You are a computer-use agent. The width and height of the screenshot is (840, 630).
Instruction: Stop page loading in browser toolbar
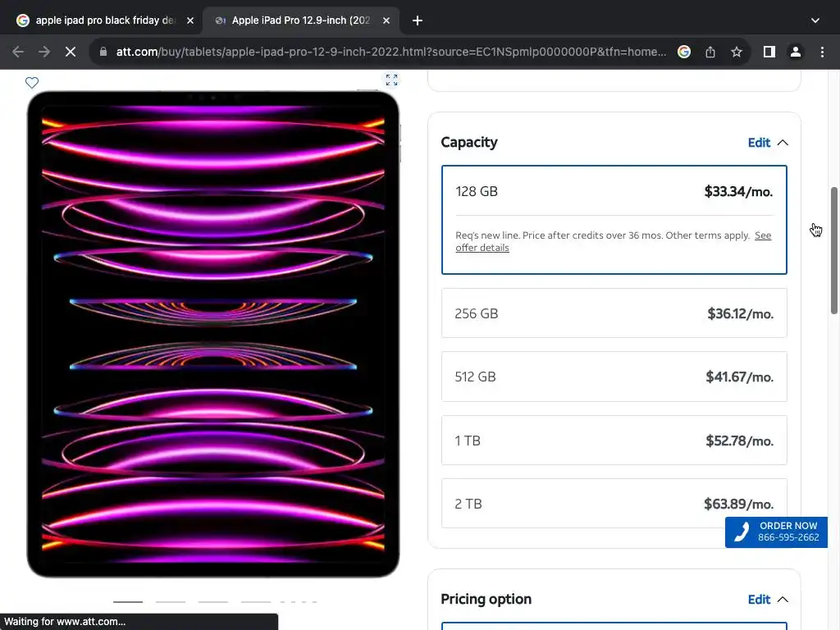(x=71, y=52)
